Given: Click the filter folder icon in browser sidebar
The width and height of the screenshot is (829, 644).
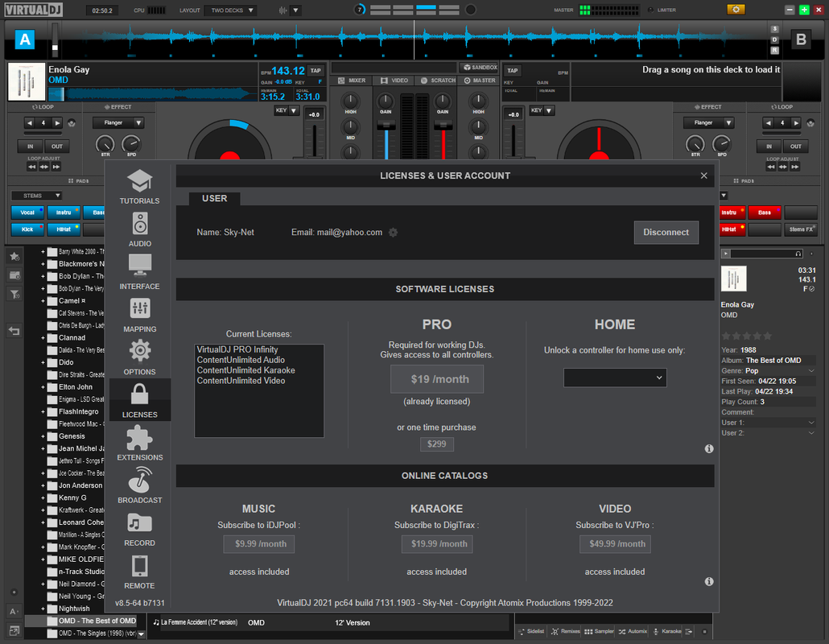Looking at the screenshot, I should 14,295.
